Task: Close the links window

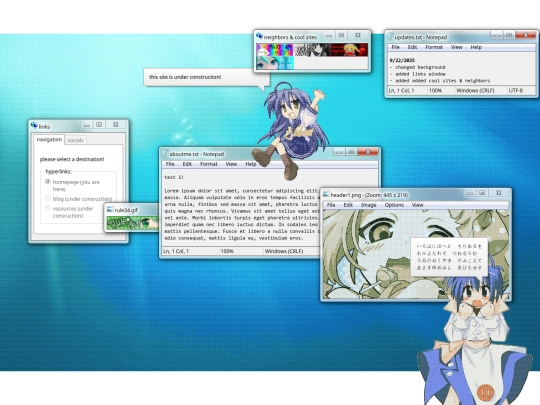Action: coord(115,124)
